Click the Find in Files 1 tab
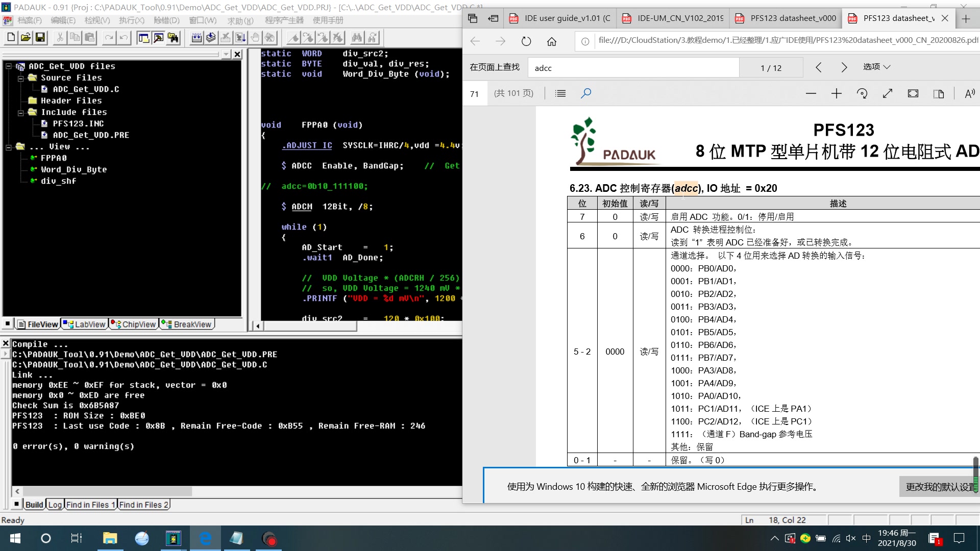The height and width of the screenshot is (551, 980). point(89,505)
